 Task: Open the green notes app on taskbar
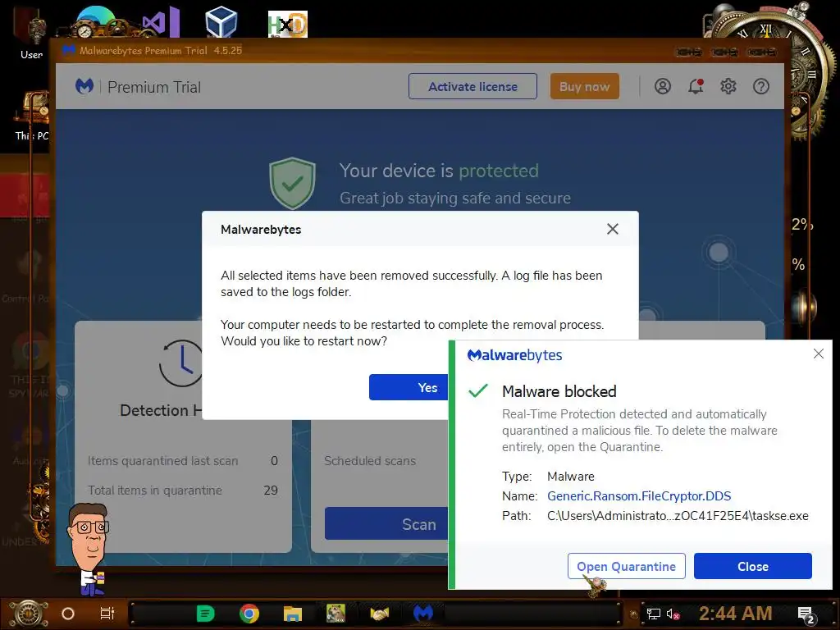click(x=206, y=614)
